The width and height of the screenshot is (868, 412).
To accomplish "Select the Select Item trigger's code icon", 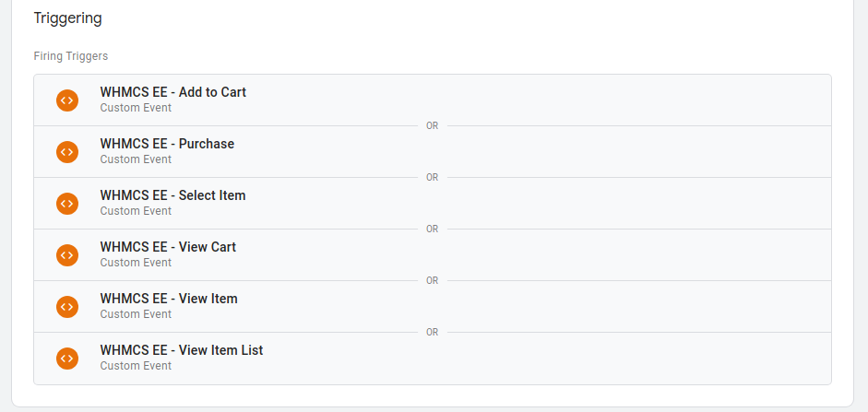I will point(67,203).
